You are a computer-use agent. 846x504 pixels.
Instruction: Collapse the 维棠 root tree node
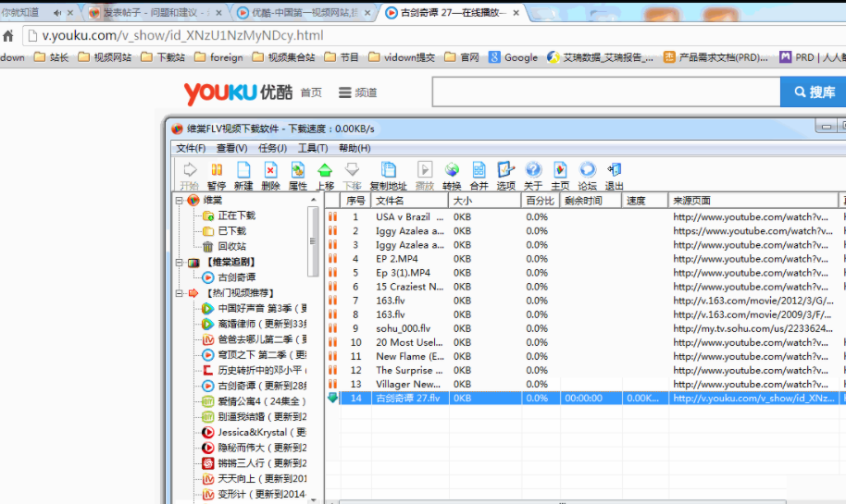click(180, 201)
